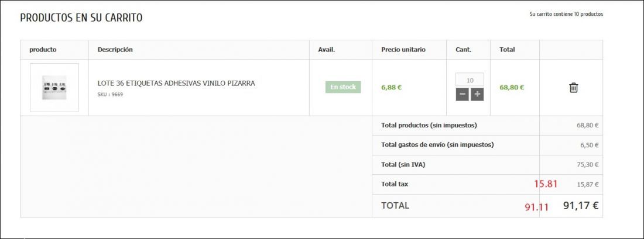Click the Avail. column header

pos(327,50)
